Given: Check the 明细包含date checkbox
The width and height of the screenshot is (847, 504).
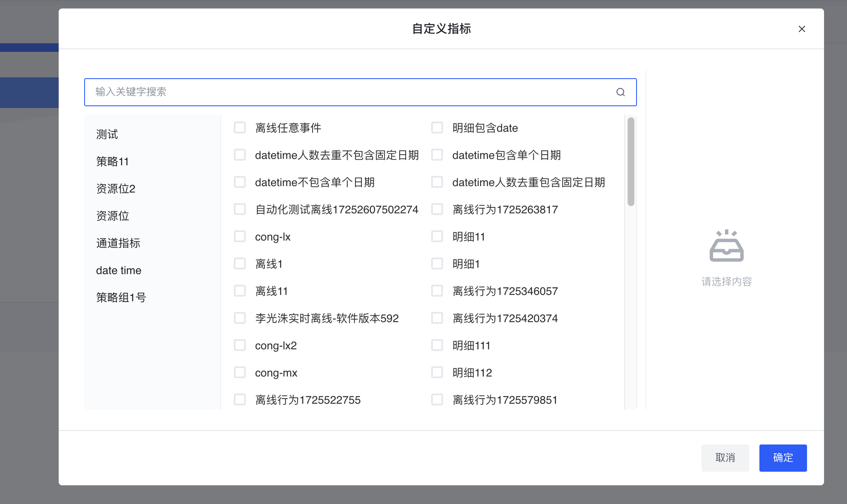Looking at the screenshot, I should pyautogui.click(x=437, y=127).
